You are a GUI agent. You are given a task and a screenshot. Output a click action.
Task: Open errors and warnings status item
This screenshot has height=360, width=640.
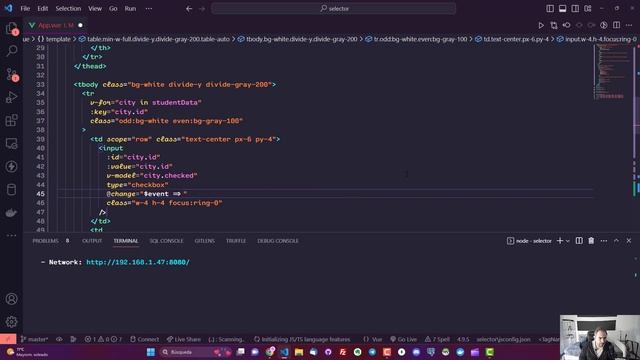click(x=103, y=339)
